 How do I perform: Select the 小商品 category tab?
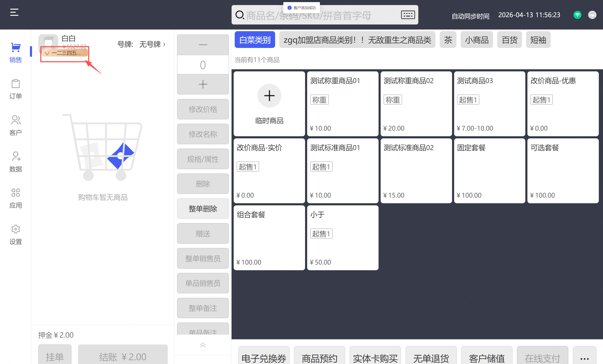477,40
